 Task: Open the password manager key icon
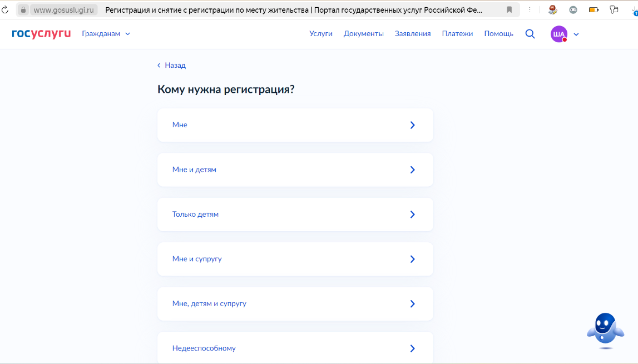pos(614,10)
